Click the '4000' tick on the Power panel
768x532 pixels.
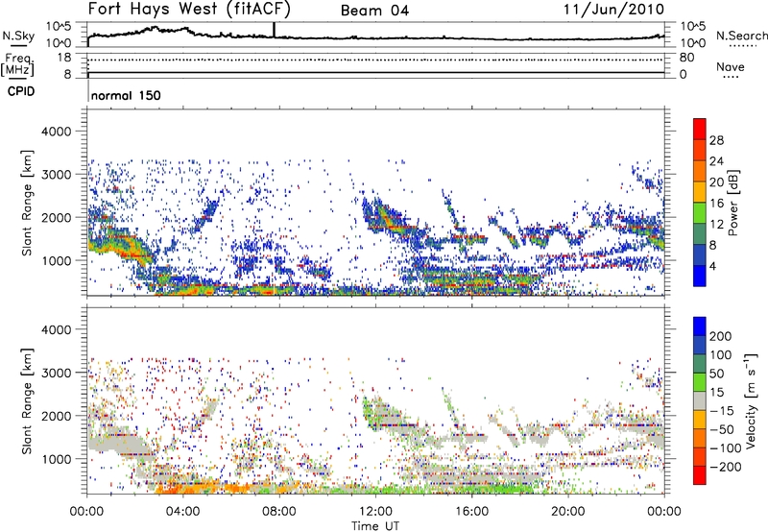point(56,132)
